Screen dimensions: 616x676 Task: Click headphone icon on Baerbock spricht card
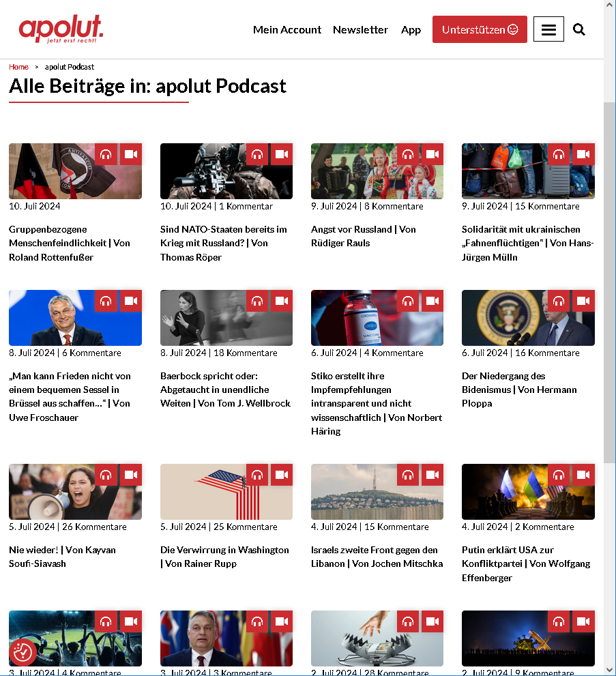[x=257, y=301]
